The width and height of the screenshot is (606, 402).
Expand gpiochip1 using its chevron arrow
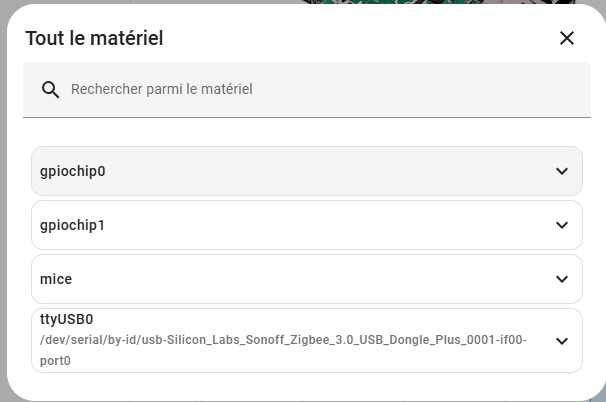561,225
